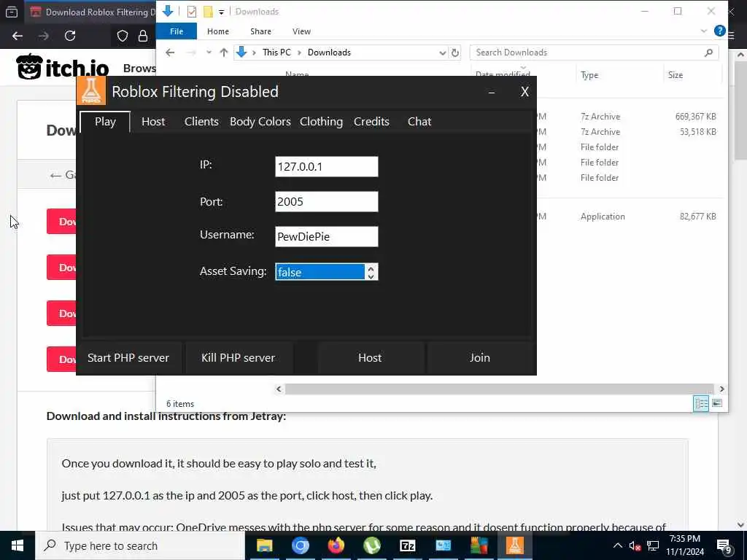Click the Search Downloads box
Viewport: 747px width, 560px height.
pyautogui.click(x=594, y=52)
